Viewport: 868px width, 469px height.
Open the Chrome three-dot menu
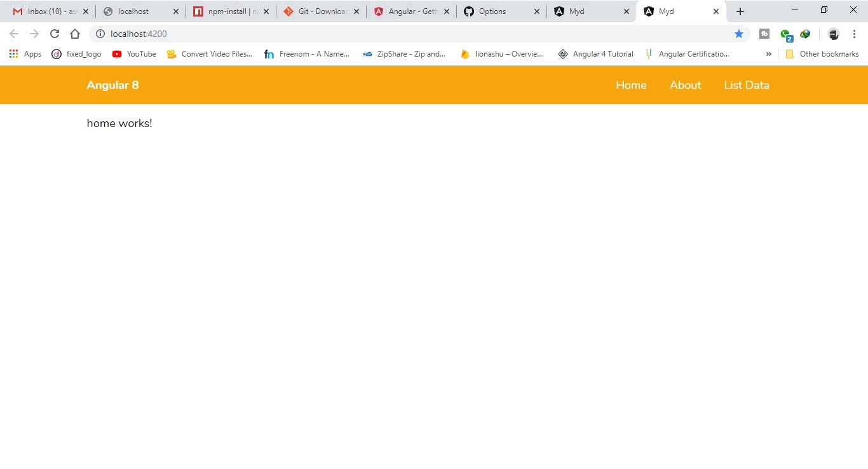pos(855,34)
